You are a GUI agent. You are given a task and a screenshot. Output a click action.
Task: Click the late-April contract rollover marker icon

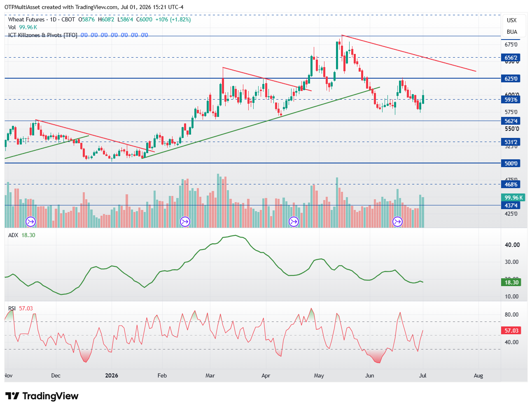pos(294,222)
